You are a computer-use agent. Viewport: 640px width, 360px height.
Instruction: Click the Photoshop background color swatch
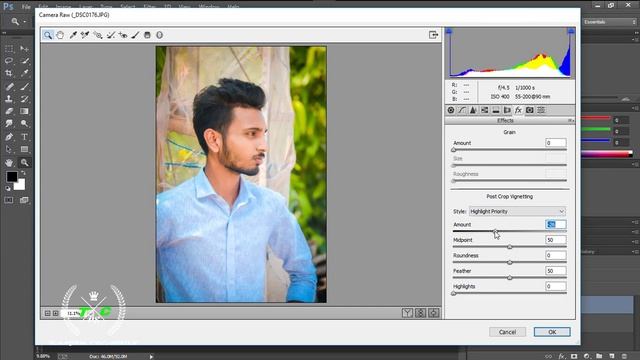[20, 186]
